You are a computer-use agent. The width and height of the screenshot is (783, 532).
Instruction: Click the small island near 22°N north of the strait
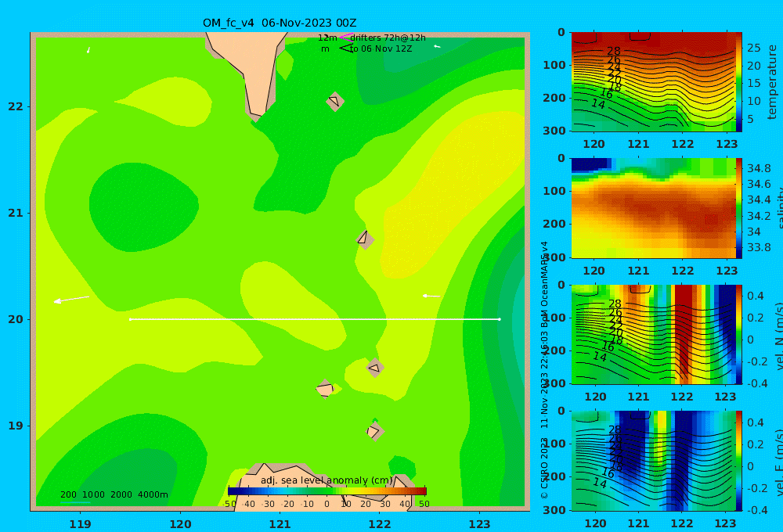pos(335,102)
